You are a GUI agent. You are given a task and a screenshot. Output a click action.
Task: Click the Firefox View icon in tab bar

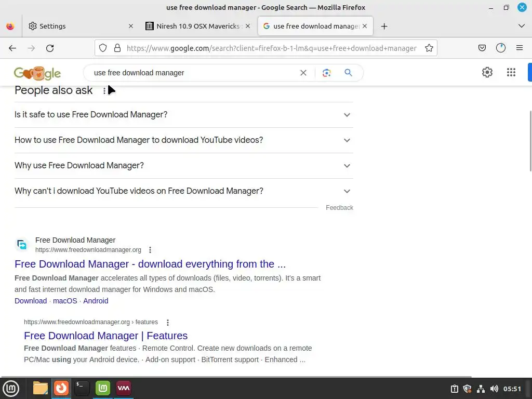10,26
